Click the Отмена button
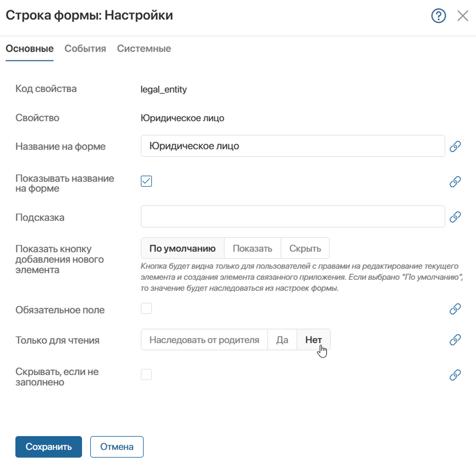 117,447
